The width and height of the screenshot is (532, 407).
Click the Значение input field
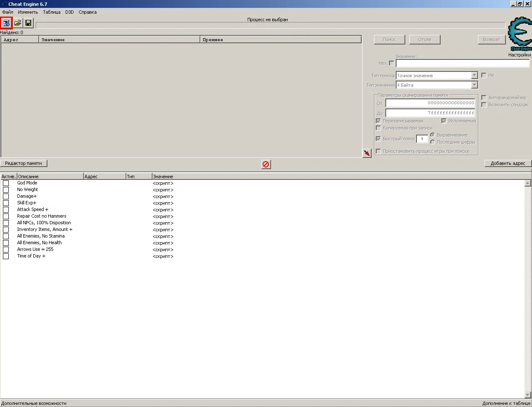click(x=463, y=64)
